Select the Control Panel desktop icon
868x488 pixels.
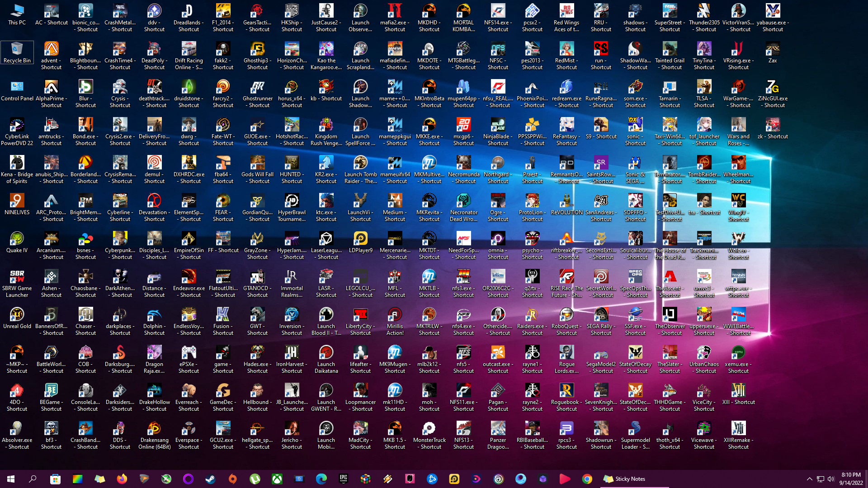pos(17,90)
